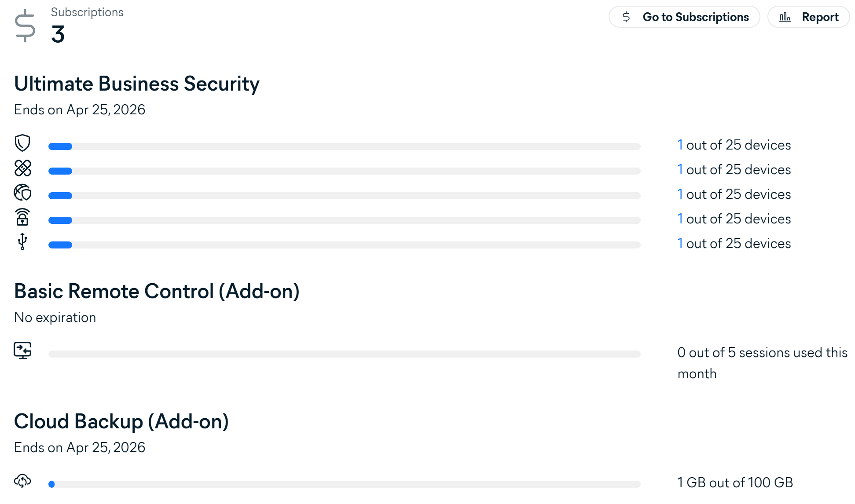Click the shield antivirus icon
Image resolution: width=855 pixels, height=504 pixels.
pyautogui.click(x=22, y=143)
